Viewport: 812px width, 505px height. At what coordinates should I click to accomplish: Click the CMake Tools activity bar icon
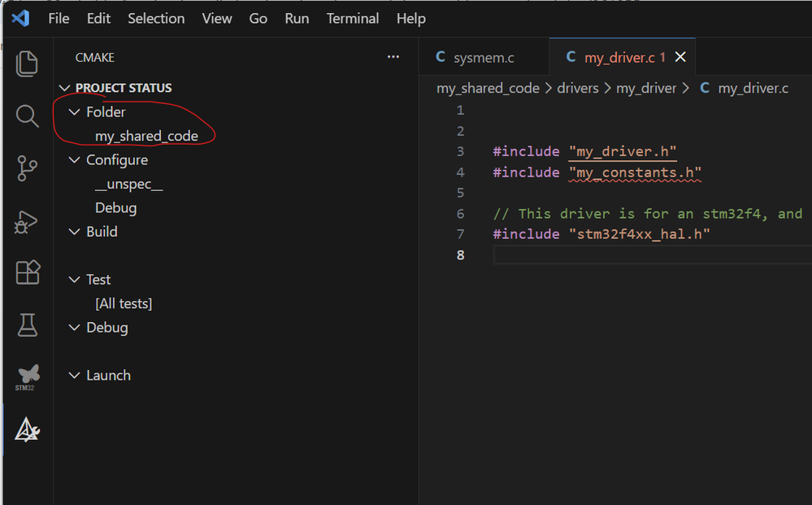click(27, 429)
